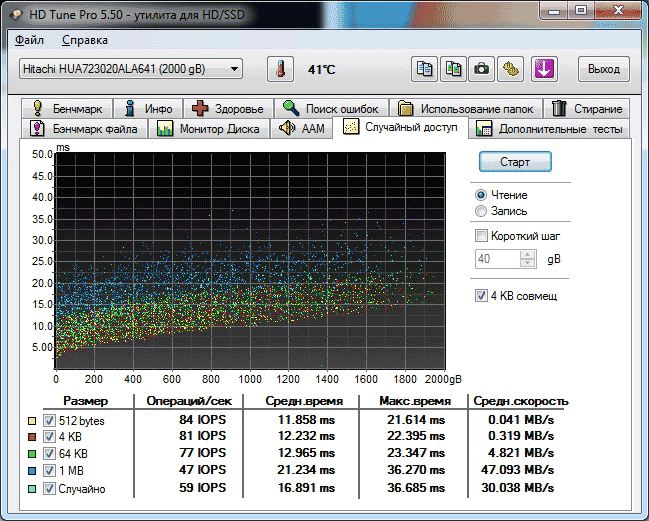Image resolution: width=649 pixels, height=521 pixels.
Task: Click the Выход button
Action: [603, 70]
